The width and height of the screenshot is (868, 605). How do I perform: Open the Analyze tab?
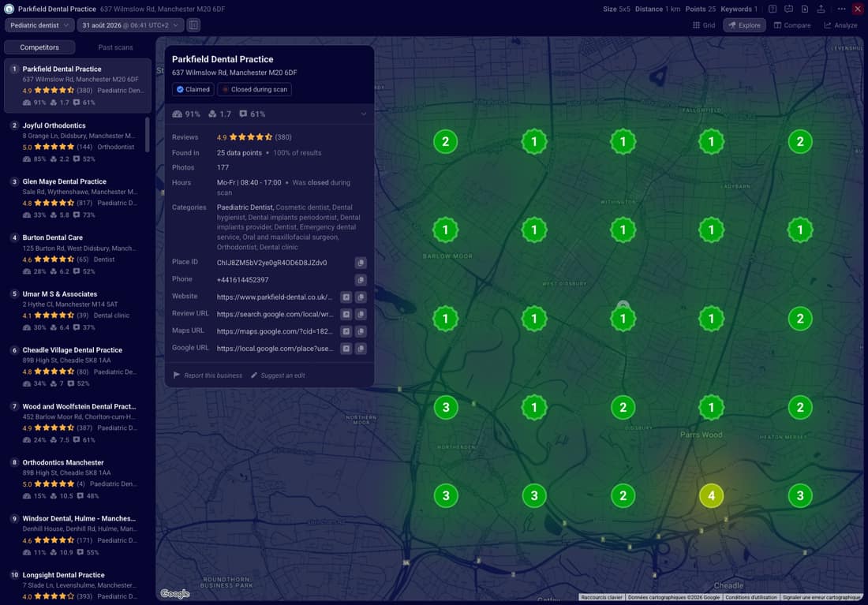pyautogui.click(x=840, y=25)
